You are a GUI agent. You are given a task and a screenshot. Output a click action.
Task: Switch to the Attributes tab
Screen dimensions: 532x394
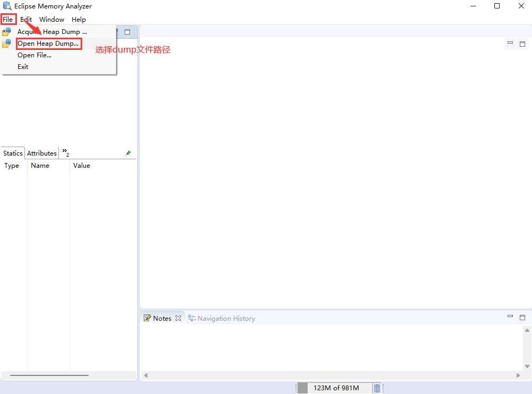coord(42,153)
